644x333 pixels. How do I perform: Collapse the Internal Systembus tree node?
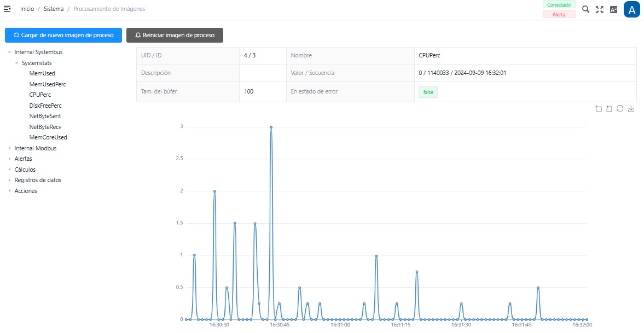pos(9,52)
